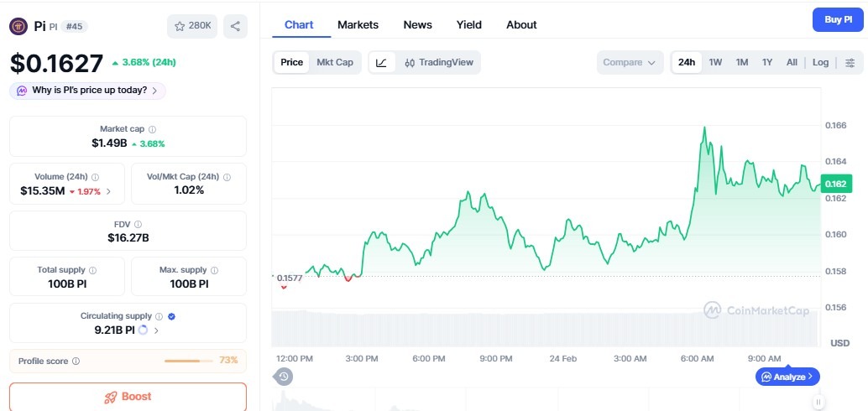Image resolution: width=868 pixels, height=411 pixels.
Task: Click the $1.49B market cap value
Action: click(x=109, y=143)
